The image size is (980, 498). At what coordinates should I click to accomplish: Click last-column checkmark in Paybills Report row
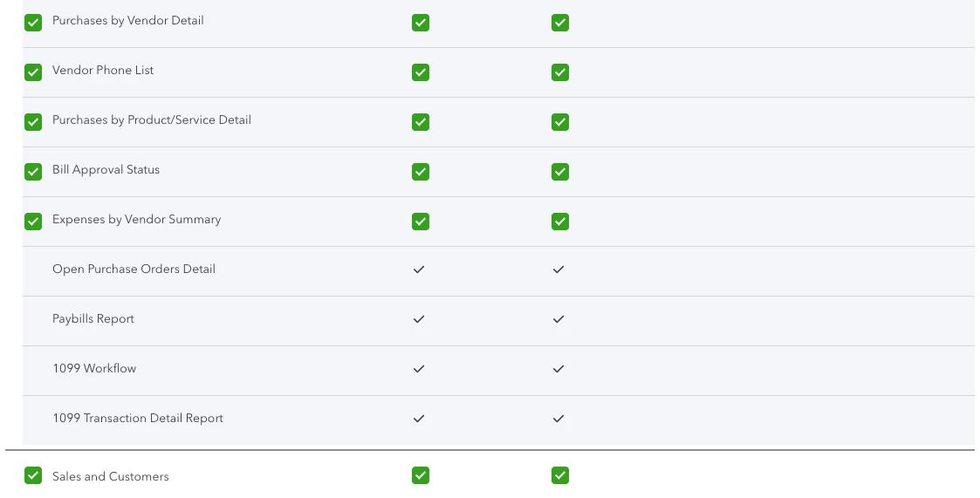559,319
